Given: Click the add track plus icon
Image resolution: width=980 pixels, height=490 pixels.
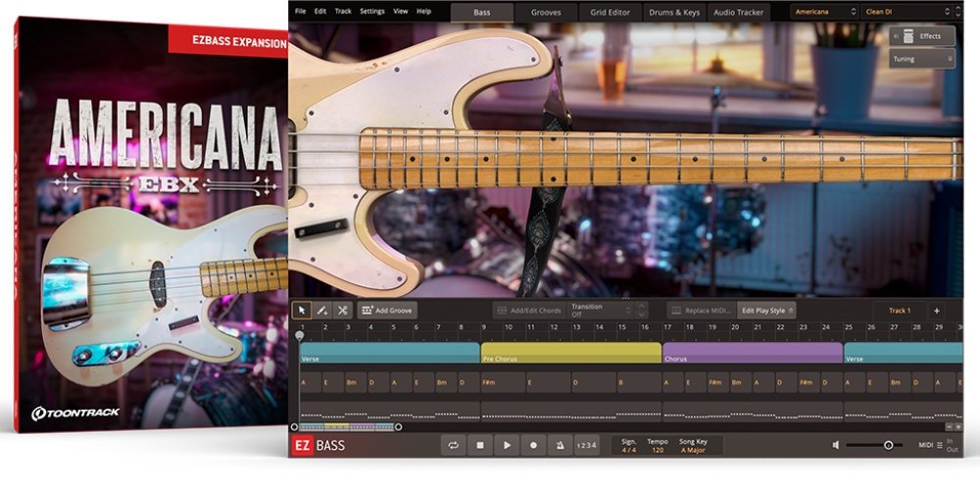Looking at the screenshot, I should (936, 311).
